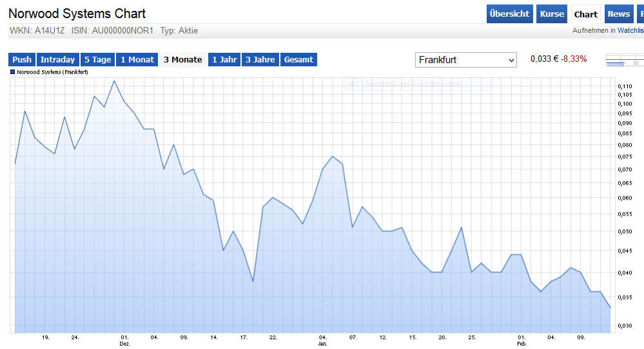The width and height of the screenshot is (644, 349).
Task: Click the Norwood Systems Chart heading
Action: (x=77, y=14)
